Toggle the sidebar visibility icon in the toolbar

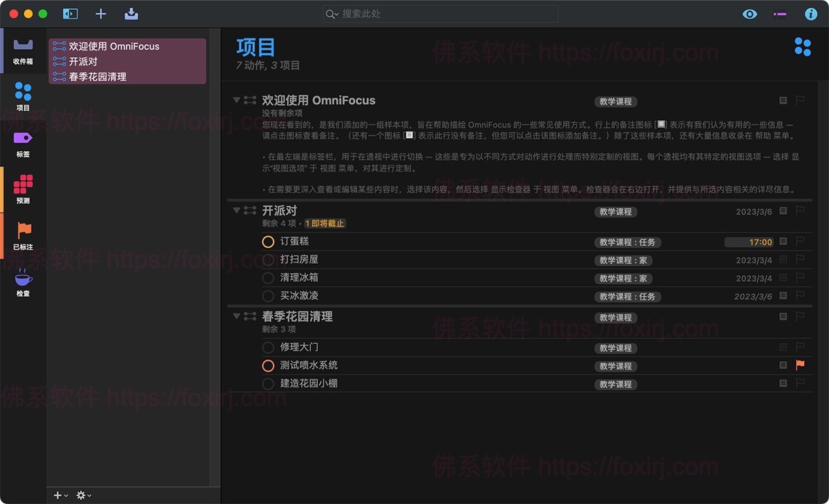[70, 14]
